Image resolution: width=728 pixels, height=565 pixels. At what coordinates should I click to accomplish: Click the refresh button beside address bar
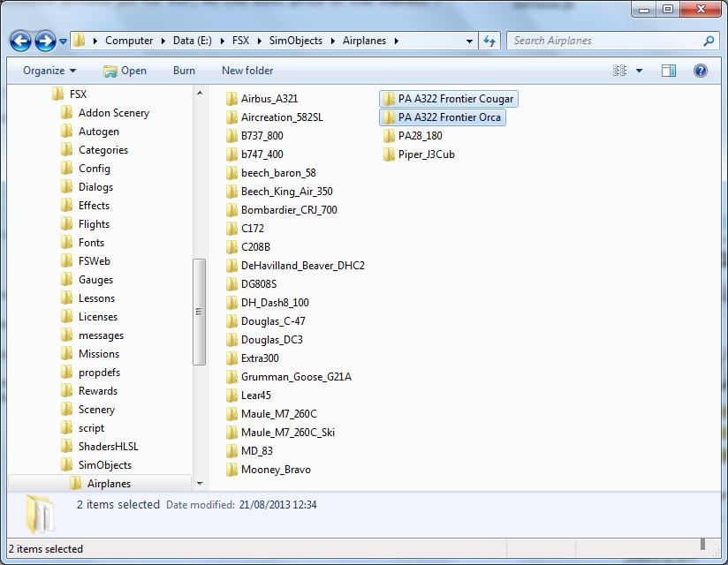pos(489,41)
